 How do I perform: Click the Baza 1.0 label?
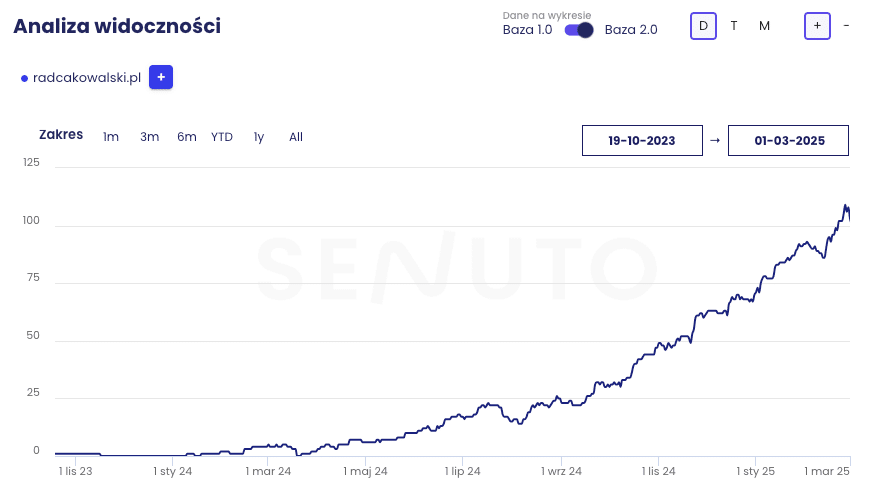[x=527, y=30]
